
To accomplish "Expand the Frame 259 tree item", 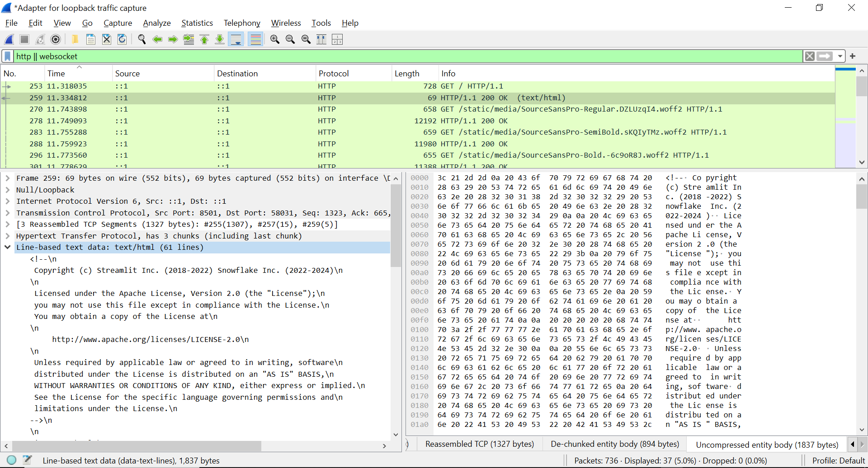I will pyautogui.click(x=8, y=178).
